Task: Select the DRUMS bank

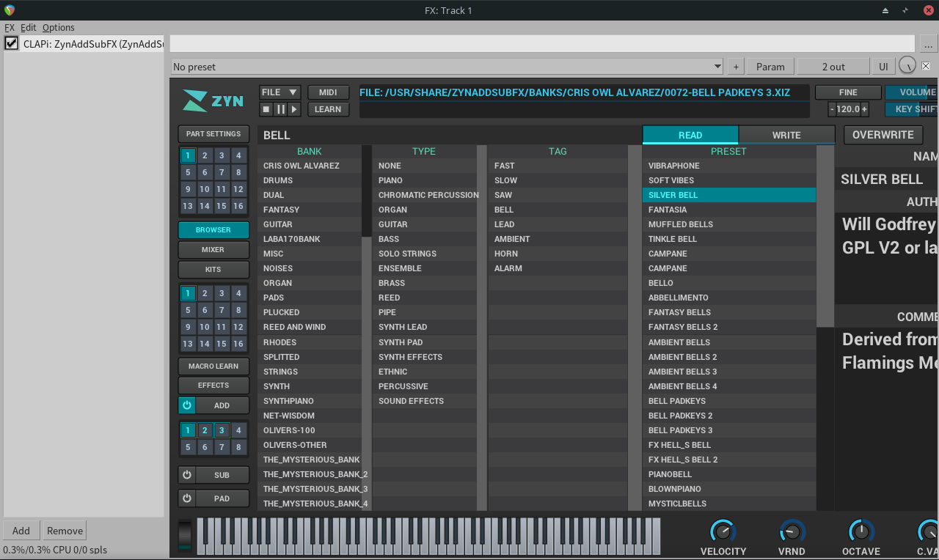Action: coord(310,180)
